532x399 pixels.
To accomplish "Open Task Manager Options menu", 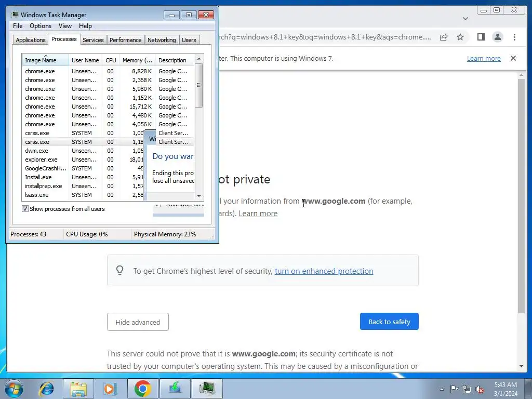I will click(x=41, y=26).
